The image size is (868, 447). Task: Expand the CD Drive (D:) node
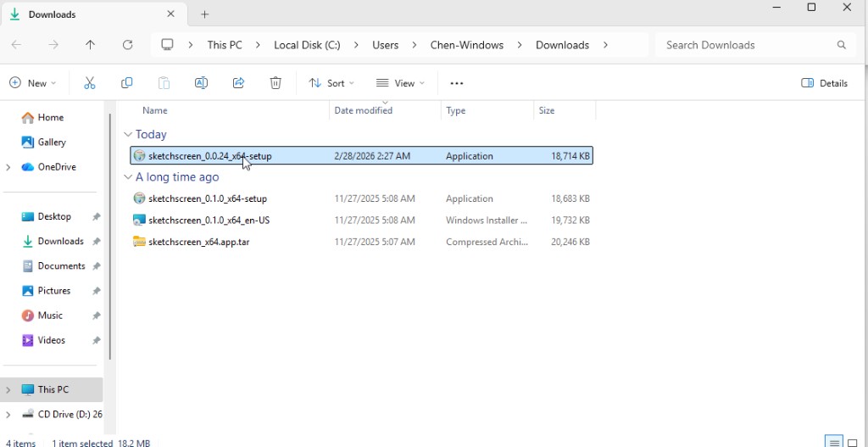point(8,414)
